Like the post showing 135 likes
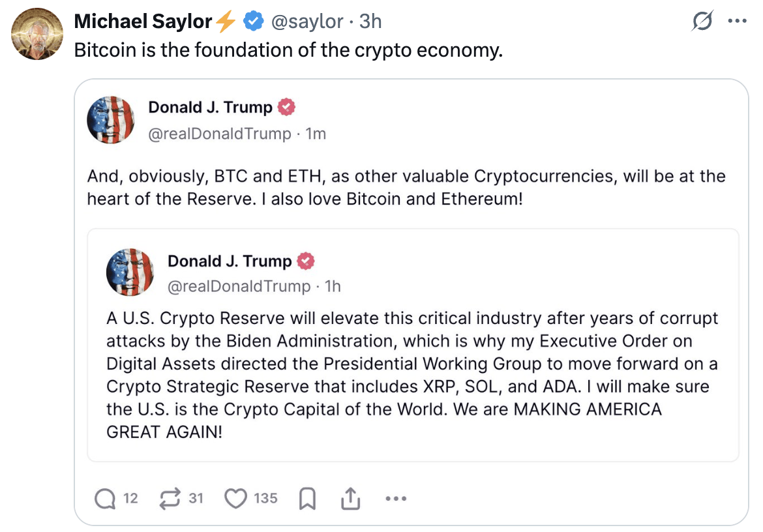 pos(235,499)
